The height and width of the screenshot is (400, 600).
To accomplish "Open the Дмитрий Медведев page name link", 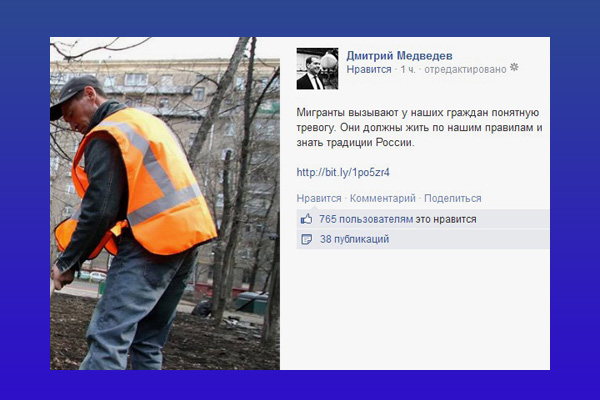I will [399, 56].
